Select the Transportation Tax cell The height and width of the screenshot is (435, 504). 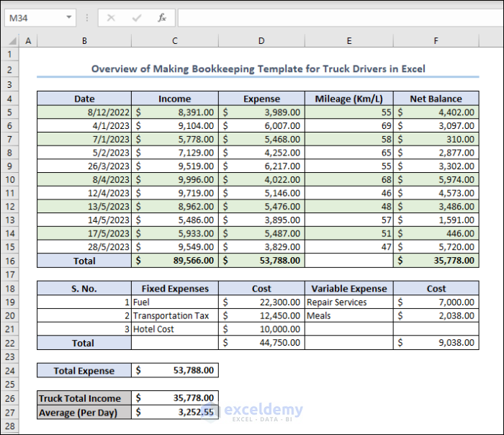[x=175, y=315]
